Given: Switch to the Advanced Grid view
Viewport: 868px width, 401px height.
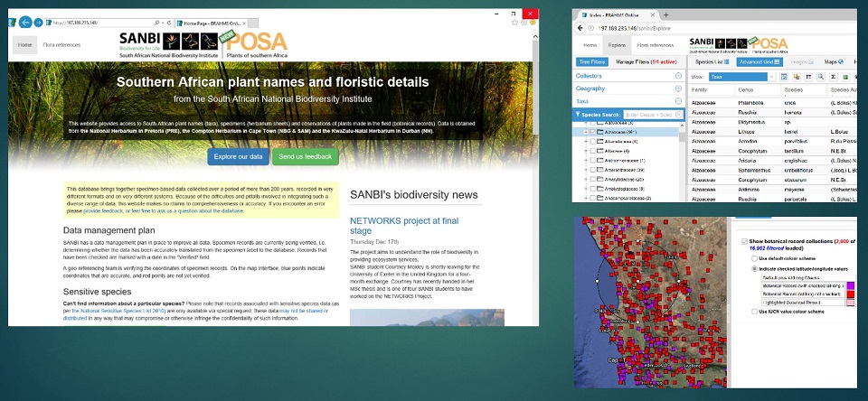Looking at the screenshot, I should tap(760, 62).
